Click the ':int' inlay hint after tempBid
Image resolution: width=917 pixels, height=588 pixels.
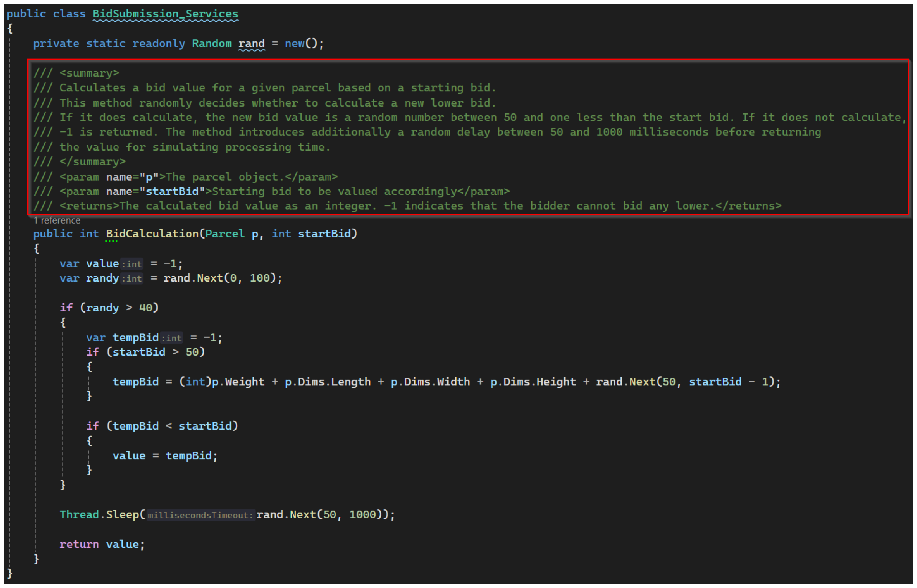171,338
